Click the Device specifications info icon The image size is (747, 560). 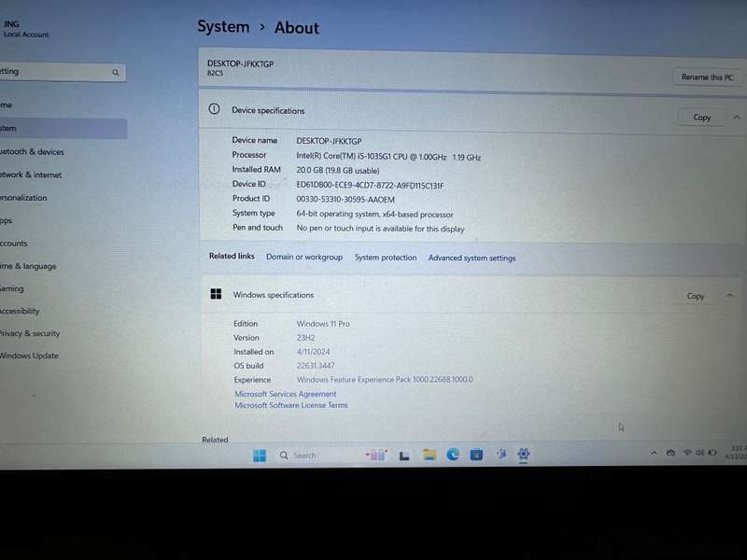[x=215, y=109]
